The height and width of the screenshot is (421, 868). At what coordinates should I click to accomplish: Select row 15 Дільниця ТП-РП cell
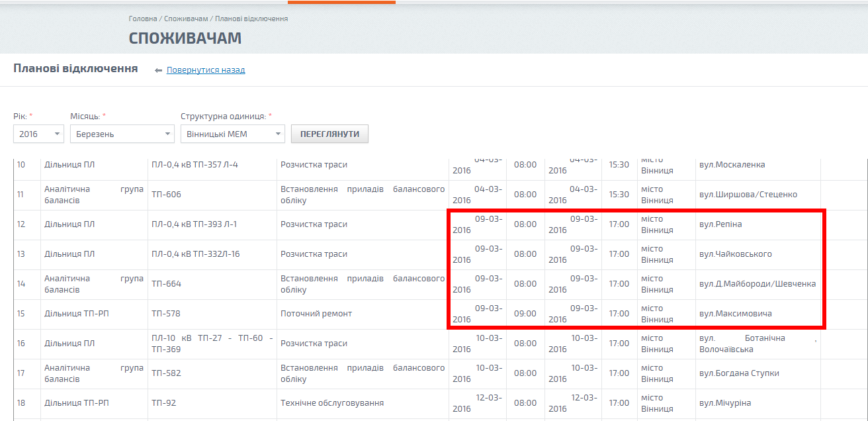[77, 314]
